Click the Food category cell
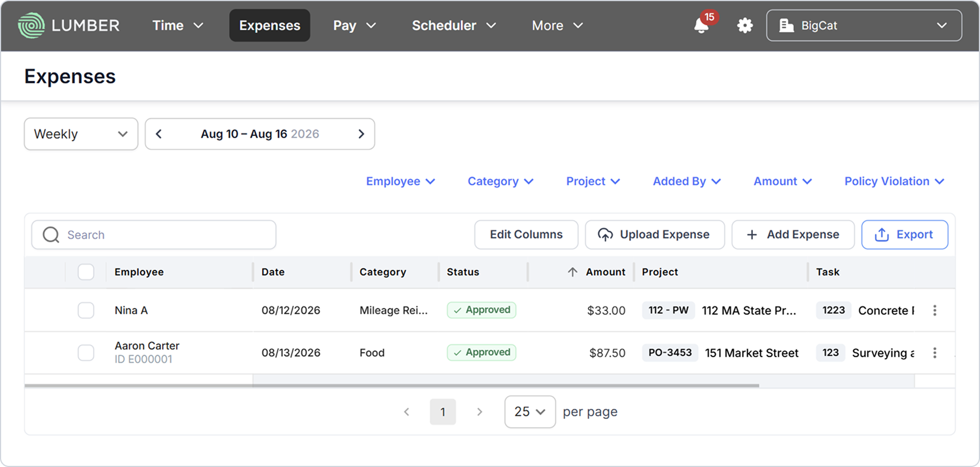 [x=372, y=352]
